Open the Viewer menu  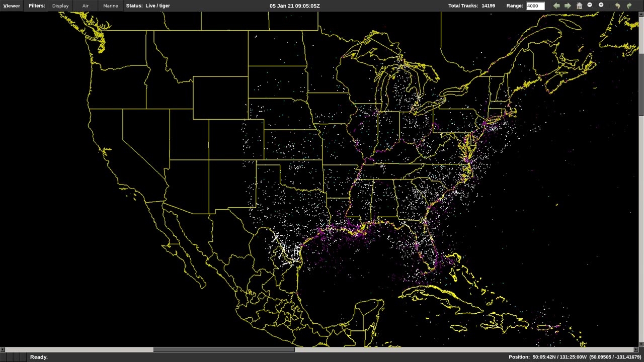pyautogui.click(x=12, y=6)
